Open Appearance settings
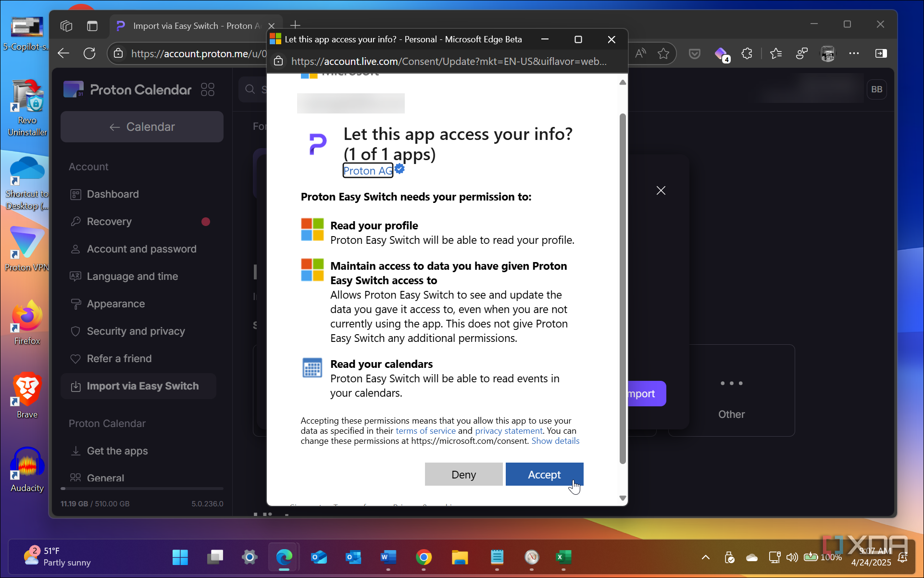924x578 pixels. (116, 304)
